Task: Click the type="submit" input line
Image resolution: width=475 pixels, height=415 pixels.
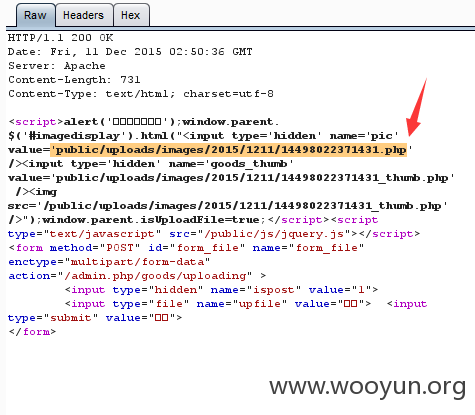Action: [x=95, y=318]
